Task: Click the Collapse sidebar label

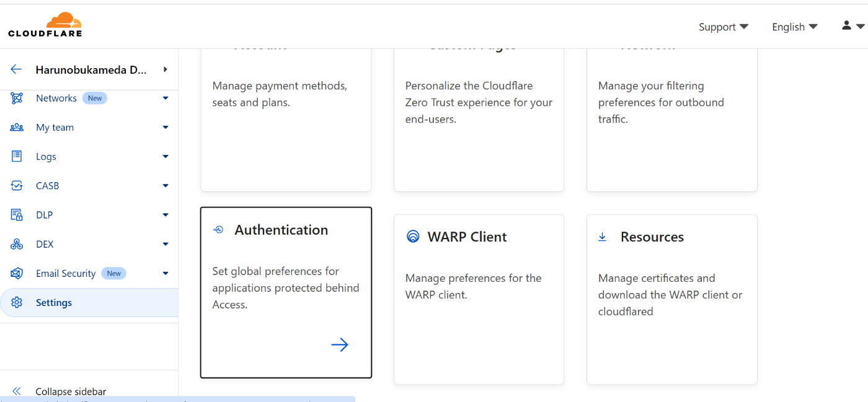Action: point(71,391)
